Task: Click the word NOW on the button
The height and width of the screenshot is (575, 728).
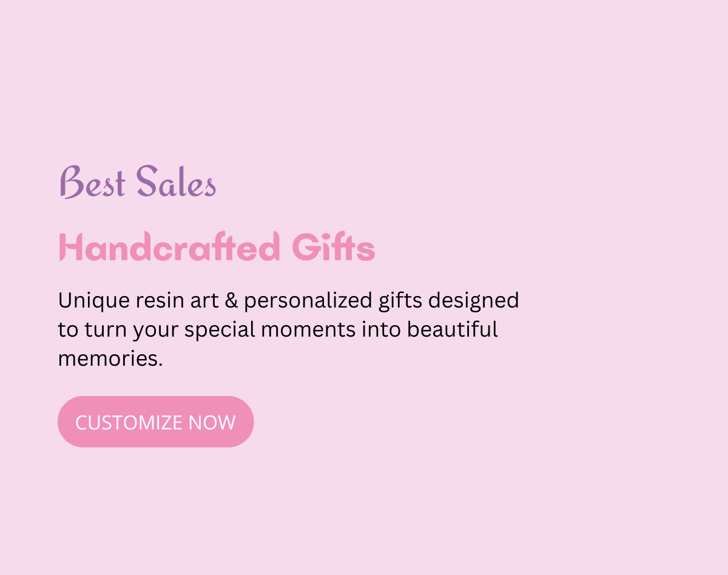Action: [213, 422]
